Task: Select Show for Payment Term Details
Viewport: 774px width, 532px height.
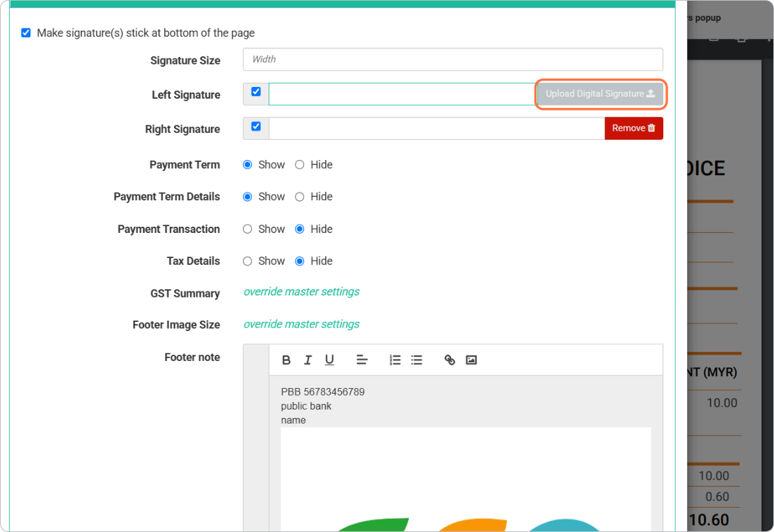Action: (x=247, y=197)
